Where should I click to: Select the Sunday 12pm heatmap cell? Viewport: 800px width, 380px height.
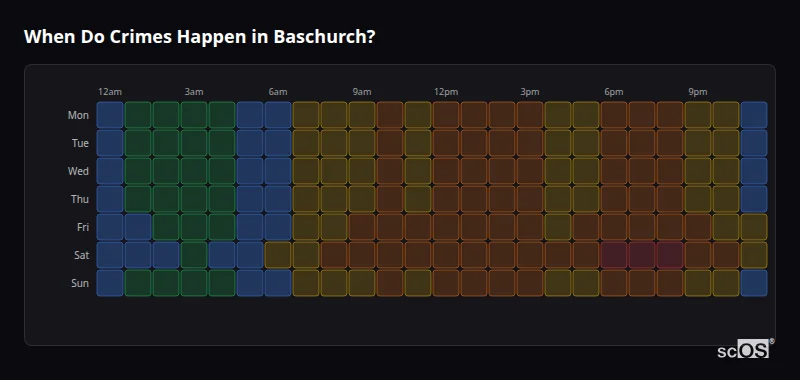[x=446, y=283]
